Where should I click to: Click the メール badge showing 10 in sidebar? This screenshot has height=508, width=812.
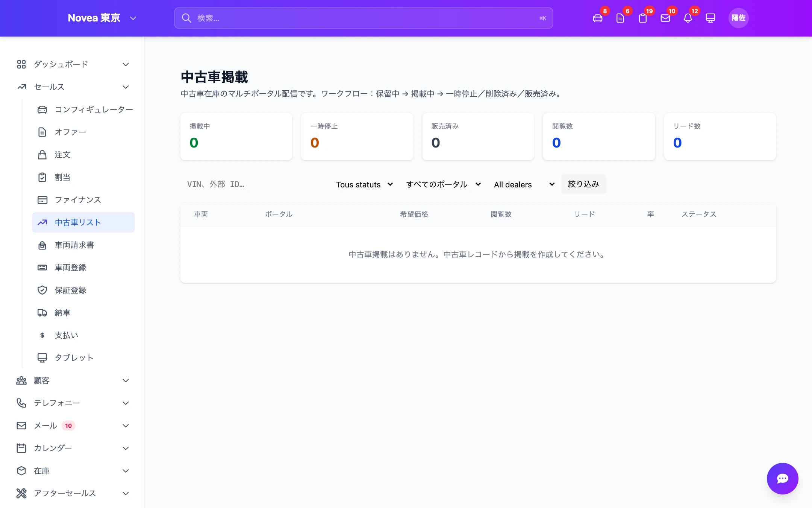(68, 426)
